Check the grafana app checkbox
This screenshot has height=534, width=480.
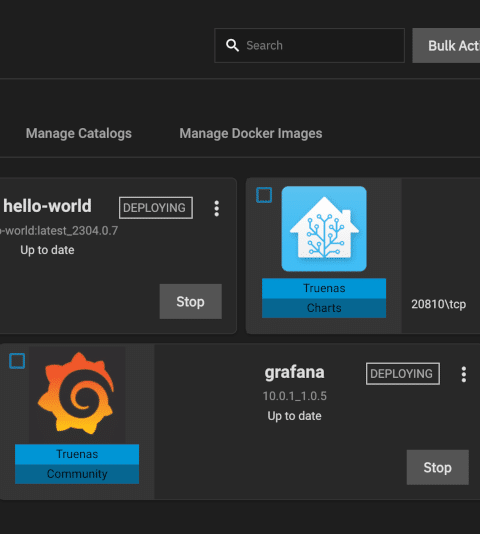pos(17,361)
